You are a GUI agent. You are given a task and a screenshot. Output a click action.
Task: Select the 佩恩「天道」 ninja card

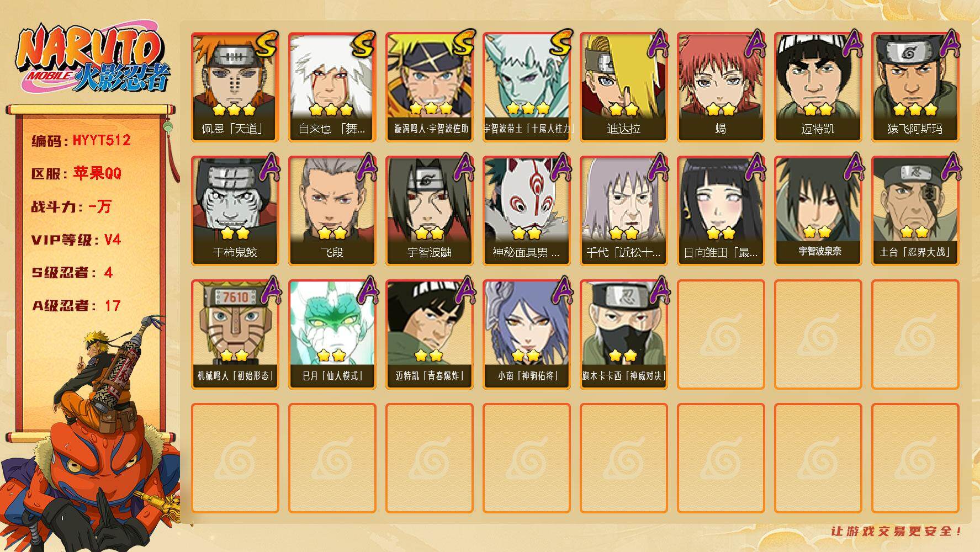[x=235, y=87]
